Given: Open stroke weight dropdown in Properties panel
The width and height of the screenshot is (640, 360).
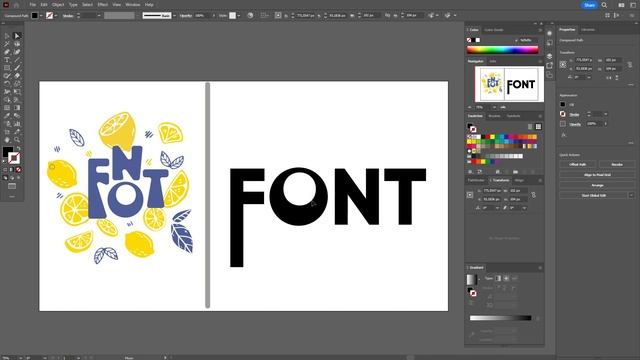Looking at the screenshot, I should pyautogui.click(x=606, y=114).
